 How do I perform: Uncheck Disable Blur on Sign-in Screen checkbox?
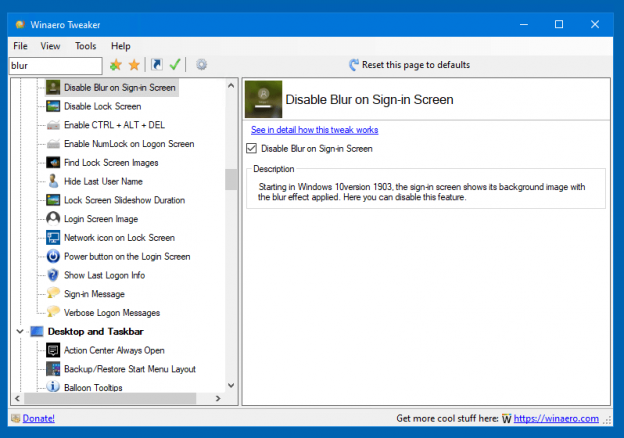tap(252, 148)
